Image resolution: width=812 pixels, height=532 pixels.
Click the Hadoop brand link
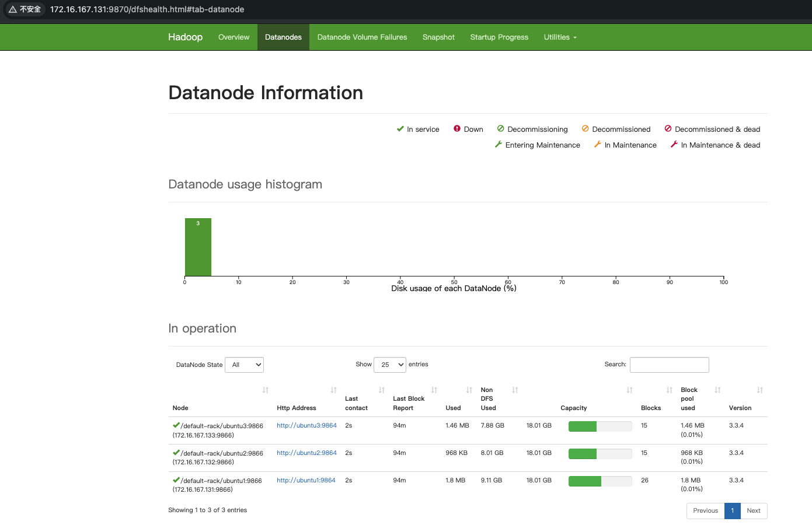(x=185, y=37)
